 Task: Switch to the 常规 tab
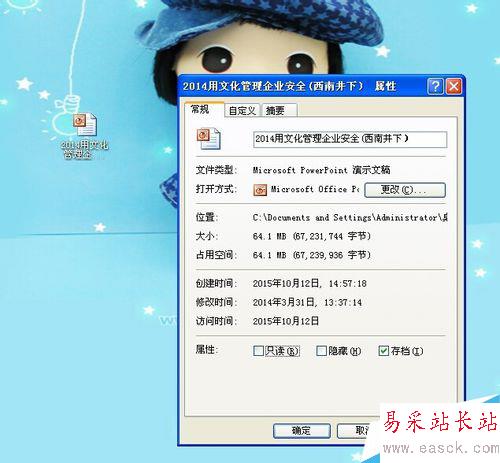pos(200,109)
